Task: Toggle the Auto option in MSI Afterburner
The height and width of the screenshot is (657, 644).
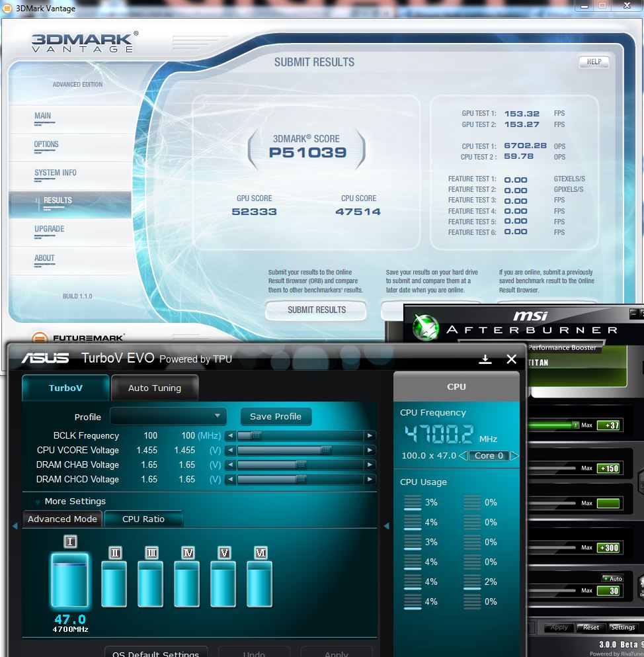Action: click(612, 579)
